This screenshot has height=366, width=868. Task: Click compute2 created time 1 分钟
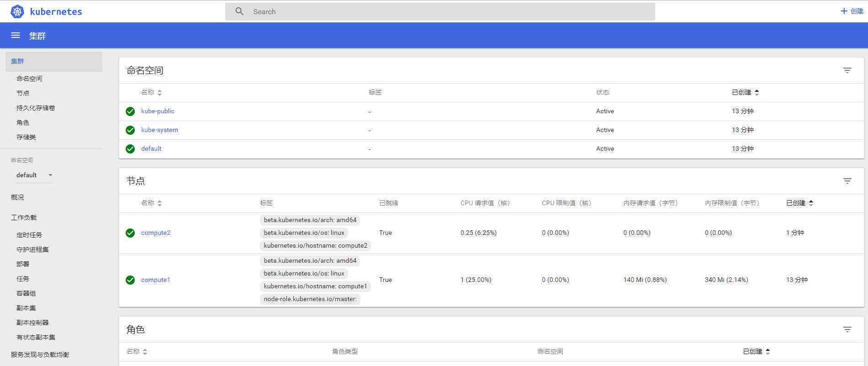tap(795, 233)
